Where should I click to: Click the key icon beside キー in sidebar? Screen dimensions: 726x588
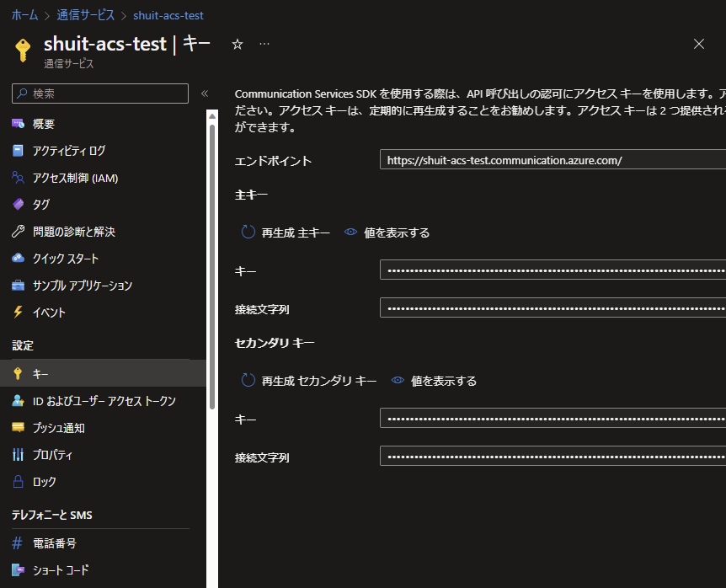click(18, 373)
